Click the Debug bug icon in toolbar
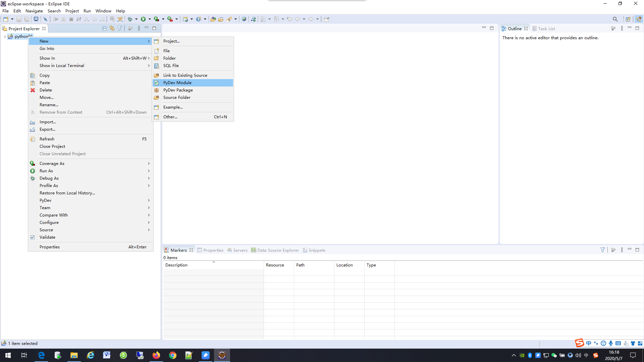 (x=130, y=19)
